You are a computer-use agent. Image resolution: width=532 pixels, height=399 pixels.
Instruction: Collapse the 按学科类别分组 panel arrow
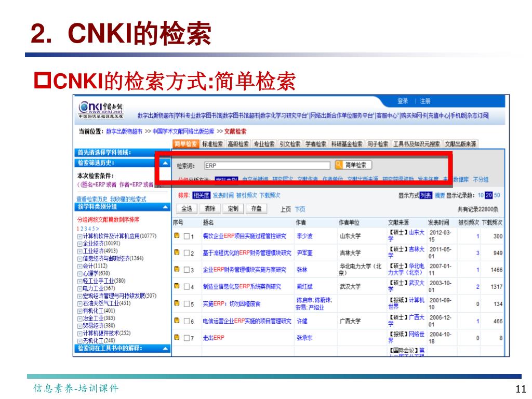click(x=166, y=207)
